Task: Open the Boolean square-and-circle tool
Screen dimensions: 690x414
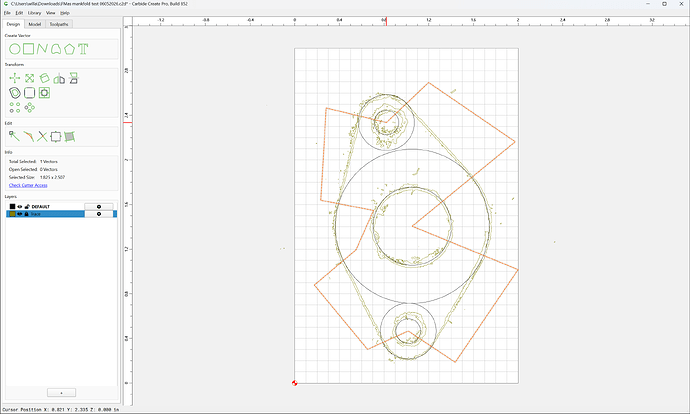Action: [x=44, y=93]
